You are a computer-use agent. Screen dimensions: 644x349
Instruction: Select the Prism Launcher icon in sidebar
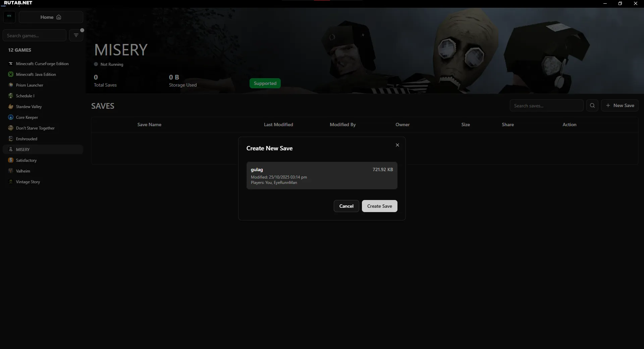(x=11, y=85)
